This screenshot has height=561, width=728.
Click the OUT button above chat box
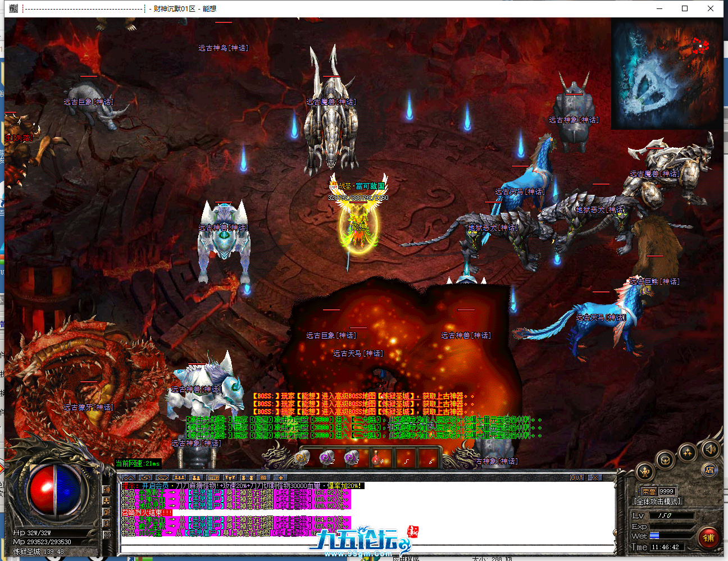577,478
